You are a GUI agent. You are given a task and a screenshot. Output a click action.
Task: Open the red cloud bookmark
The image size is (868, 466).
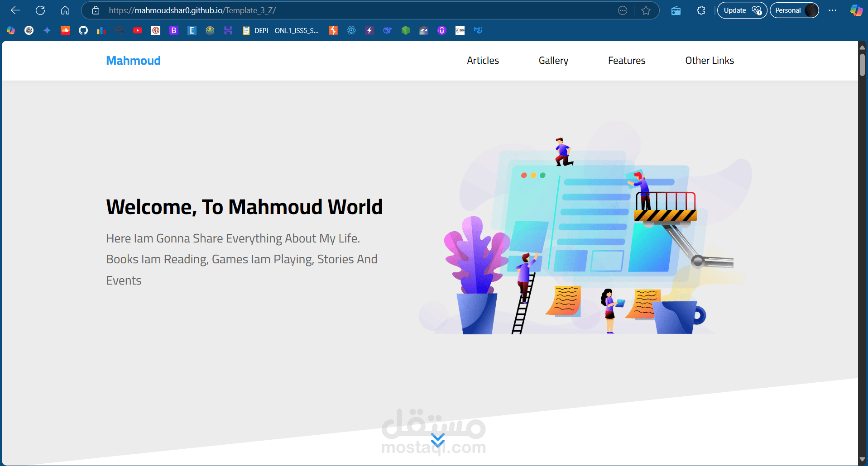coord(120,30)
